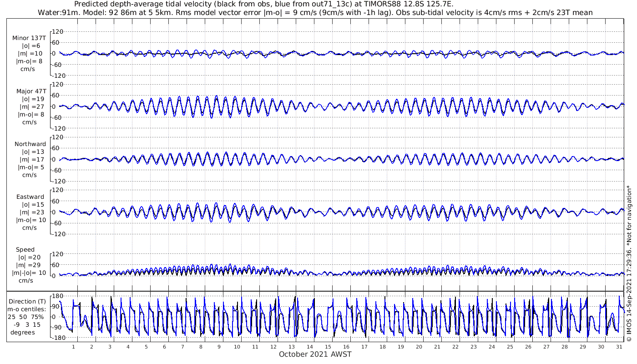
Task: Click the 120 tick of the Speed axis
Action: (x=58, y=254)
